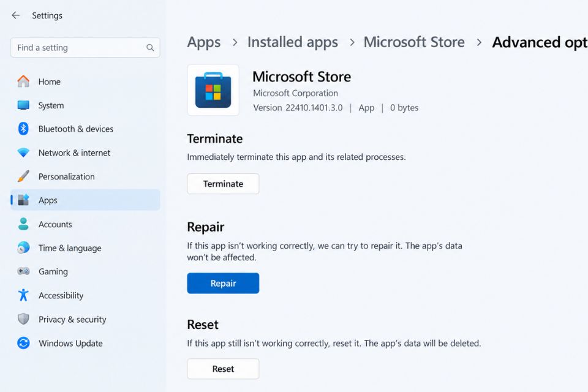Click the Accounts person icon
Viewport: 588px width, 392px height.
pyautogui.click(x=23, y=224)
